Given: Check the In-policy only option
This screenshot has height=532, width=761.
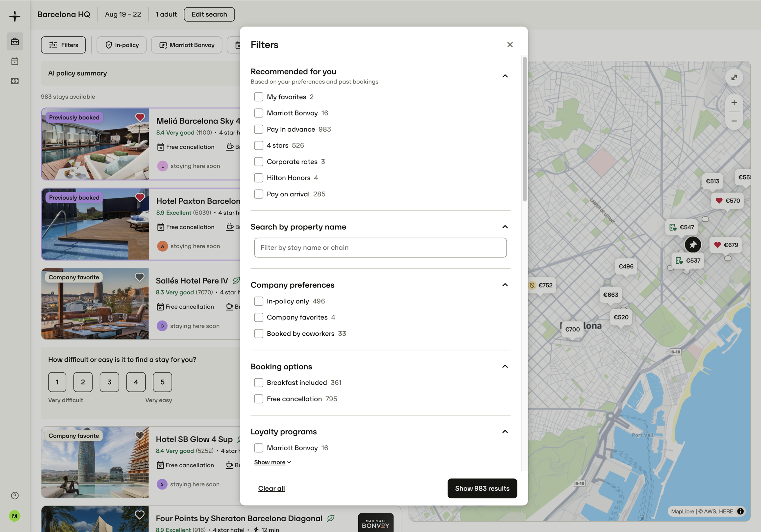Looking at the screenshot, I should (259, 301).
